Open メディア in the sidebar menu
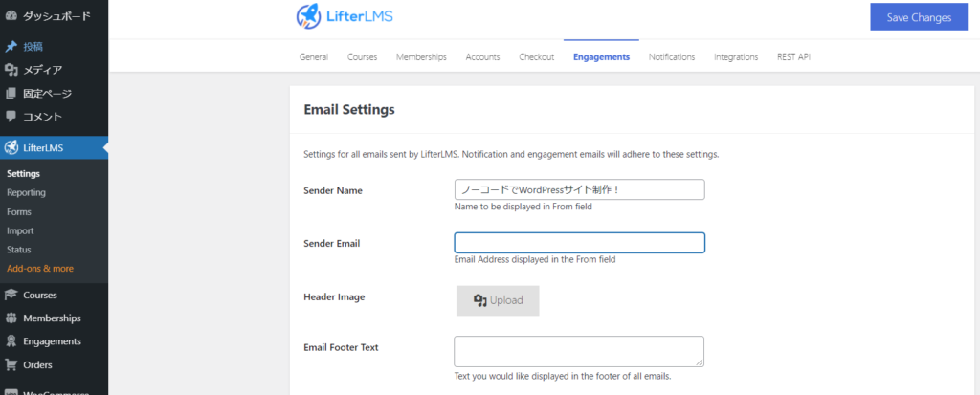Image resolution: width=980 pixels, height=395 pixels. click(x=42, y=70)
